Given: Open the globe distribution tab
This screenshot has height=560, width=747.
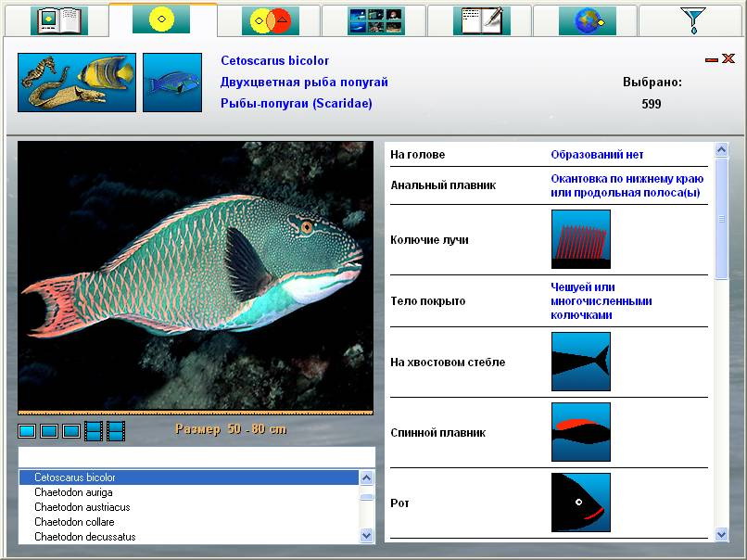Looking at the screenshot, I should click(x=588, y=20).
